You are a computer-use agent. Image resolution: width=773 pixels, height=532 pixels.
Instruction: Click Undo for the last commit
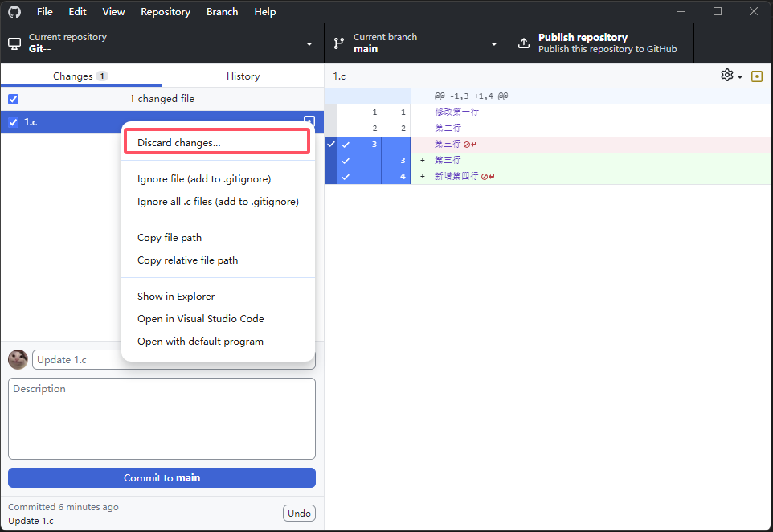pyautogui.click(x=299, y=514)
